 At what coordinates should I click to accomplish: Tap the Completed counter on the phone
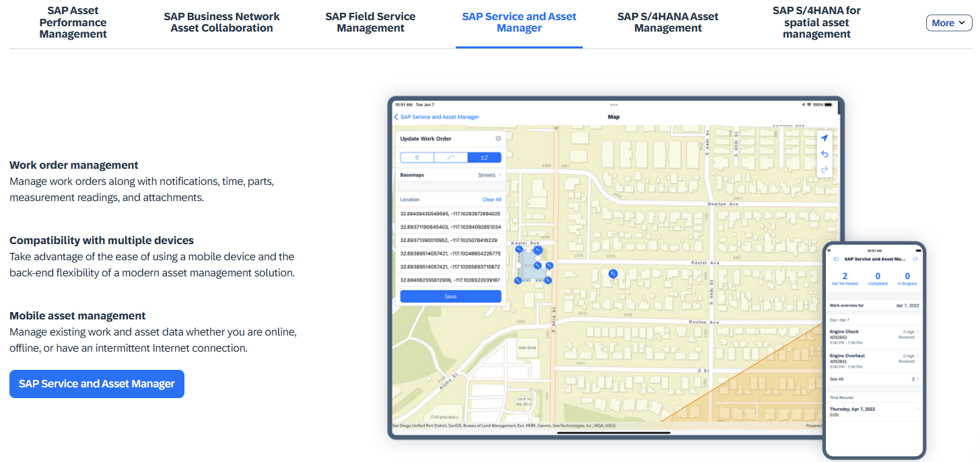(x=878, y=278)
